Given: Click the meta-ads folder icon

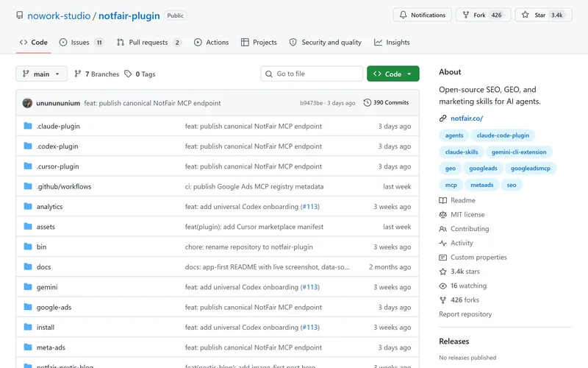Looking at the screenshot, I should click(x=28, y=347).
